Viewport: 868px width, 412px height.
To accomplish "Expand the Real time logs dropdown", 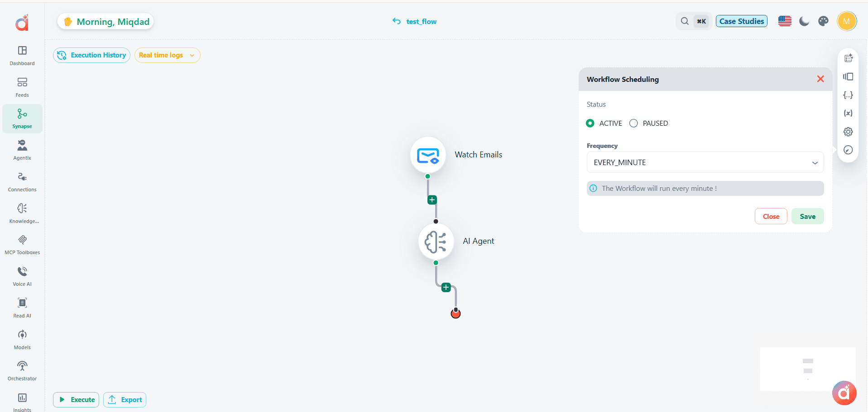I will coord(167,55).
